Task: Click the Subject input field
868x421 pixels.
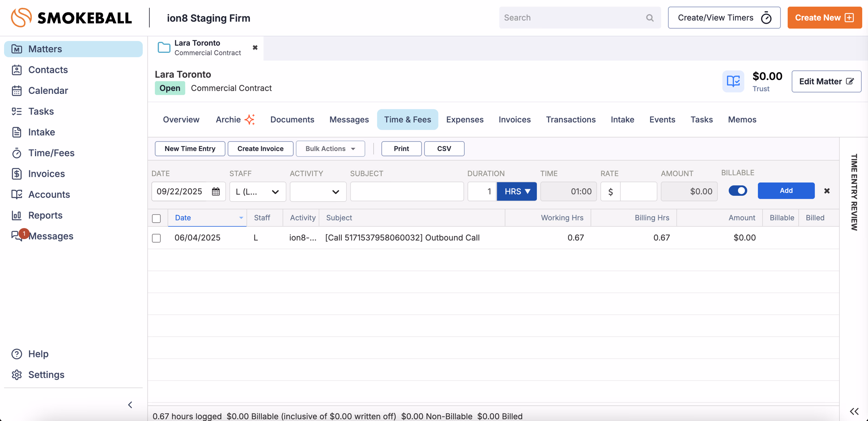Action: 407,192
